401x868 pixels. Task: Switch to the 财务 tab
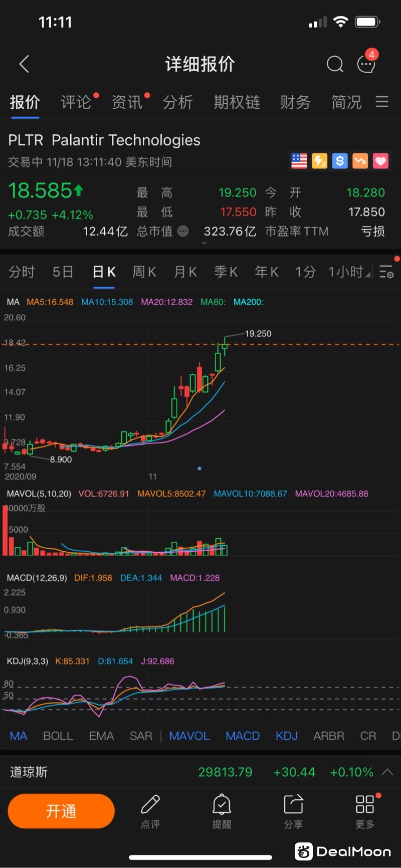tap(295, 102)
